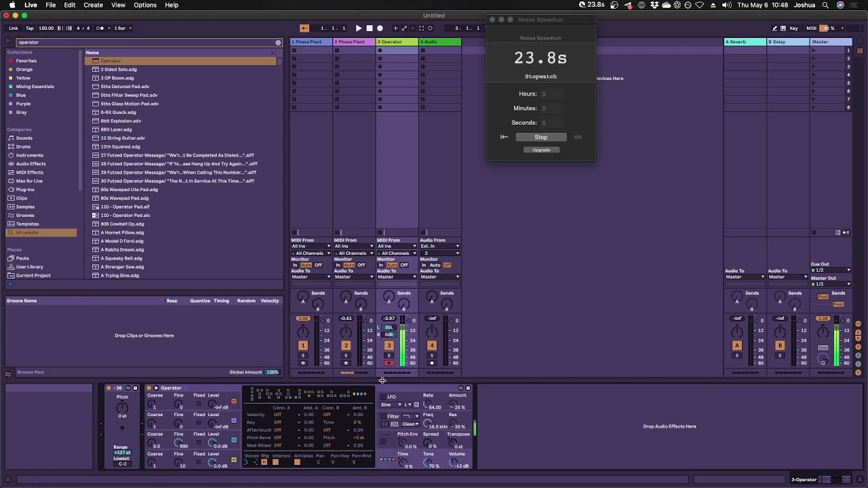Click the Tap tempo button
Viewport: 868px width, 488px height.
pyautogui.click(x=29, y=28)
